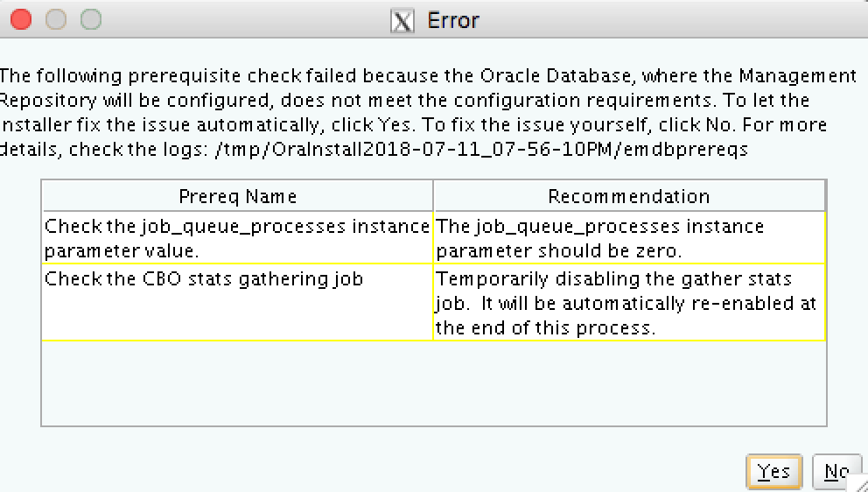The width and height of the screenshot is (868, 492).
Task: Click the 'Temporarily disabling' gather stats recommendation cell
Action: point(628,303)
